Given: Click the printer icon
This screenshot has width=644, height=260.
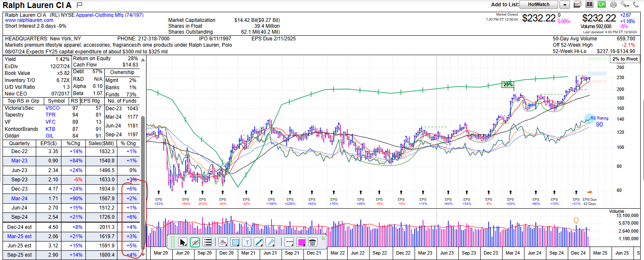Looking at the screenshot, I should pos(613,5).
